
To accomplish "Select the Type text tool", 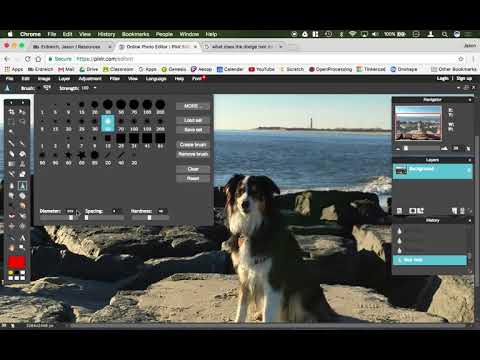I will (22, 238).
